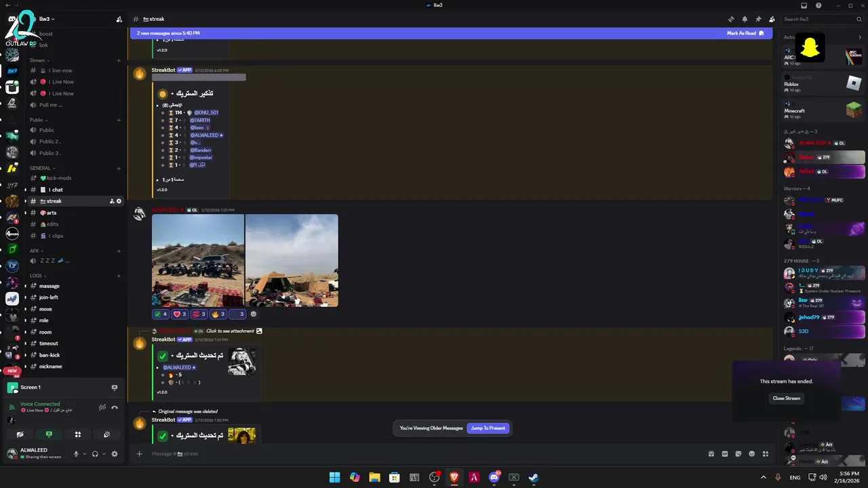Open llw3 server name dropdown

[x=47, y=19]
